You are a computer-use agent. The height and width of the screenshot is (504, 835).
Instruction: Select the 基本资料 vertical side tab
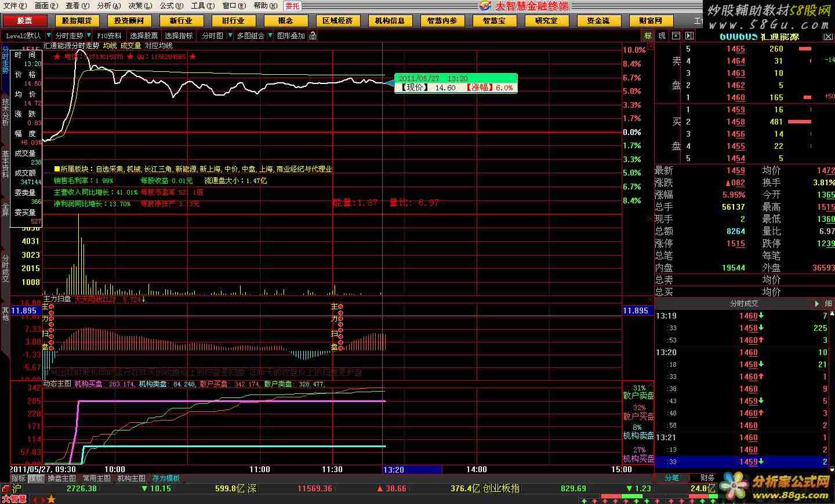5,164
